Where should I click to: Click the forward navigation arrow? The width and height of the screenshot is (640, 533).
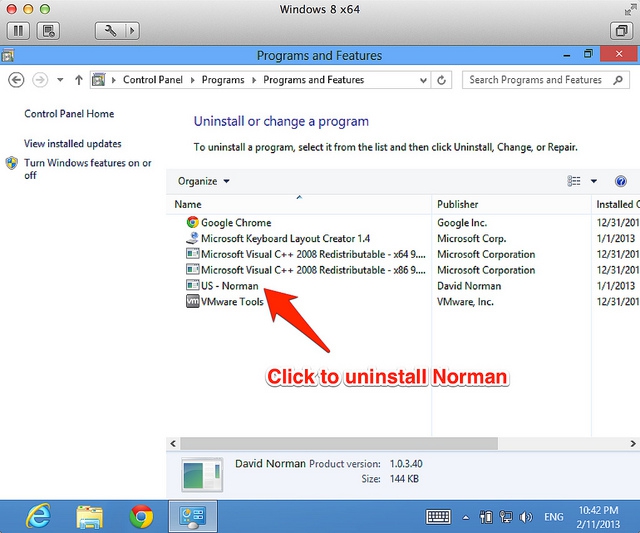40,80
